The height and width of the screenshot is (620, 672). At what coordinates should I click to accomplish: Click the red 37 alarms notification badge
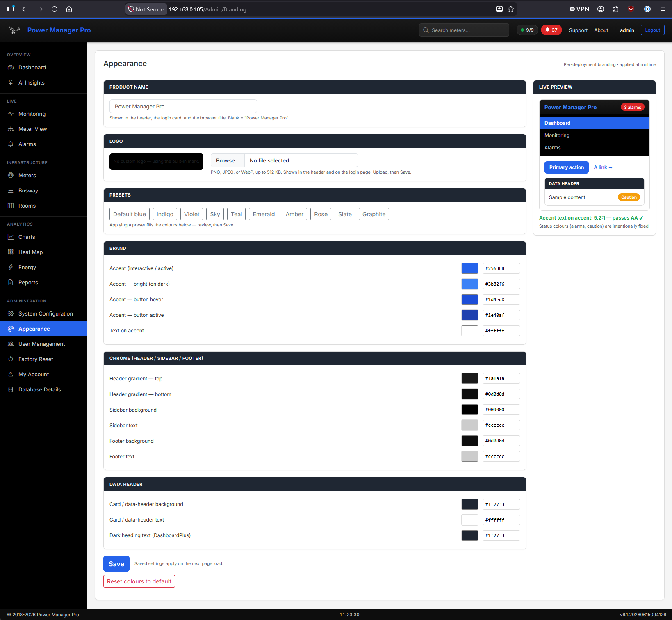[551, 30]
